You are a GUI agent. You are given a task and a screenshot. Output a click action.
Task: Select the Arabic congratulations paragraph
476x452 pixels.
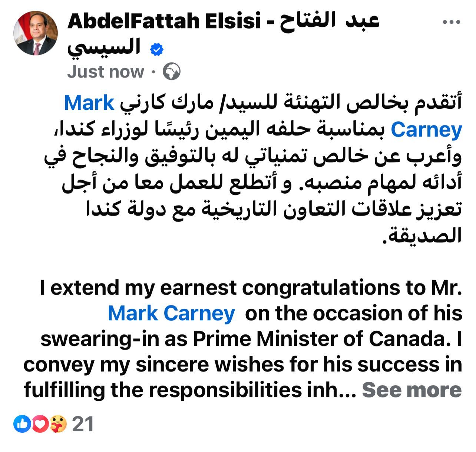[x=237, y=167]
